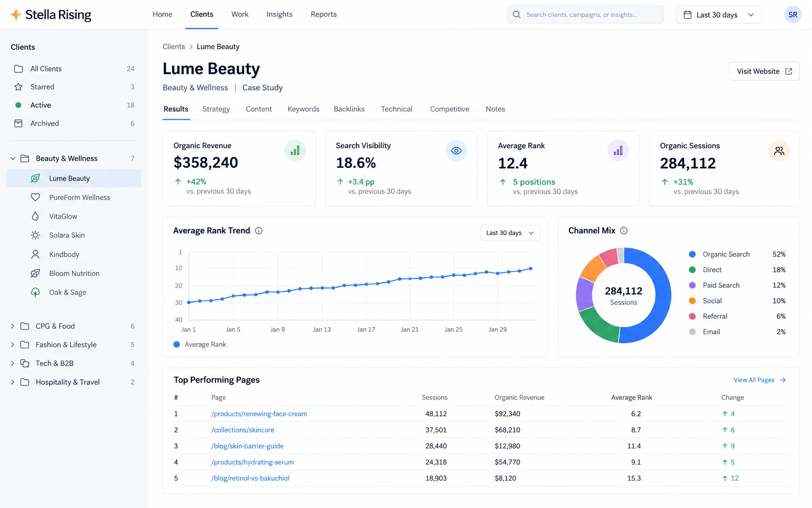Click the Oak & Sage tree icon
This screenshot has width=812, height=508.
pos(35,292)
